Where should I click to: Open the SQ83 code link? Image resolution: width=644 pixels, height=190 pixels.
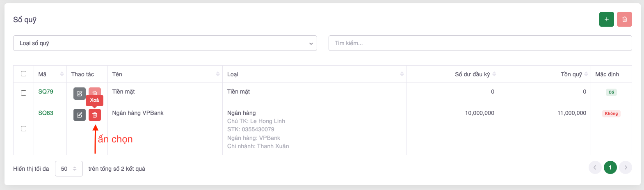[x=46, y=113]
